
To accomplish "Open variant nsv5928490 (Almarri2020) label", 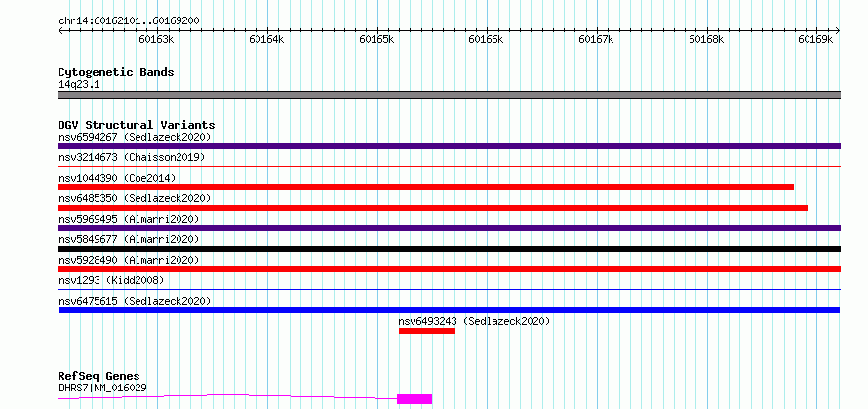I will [x=129, y=260].
